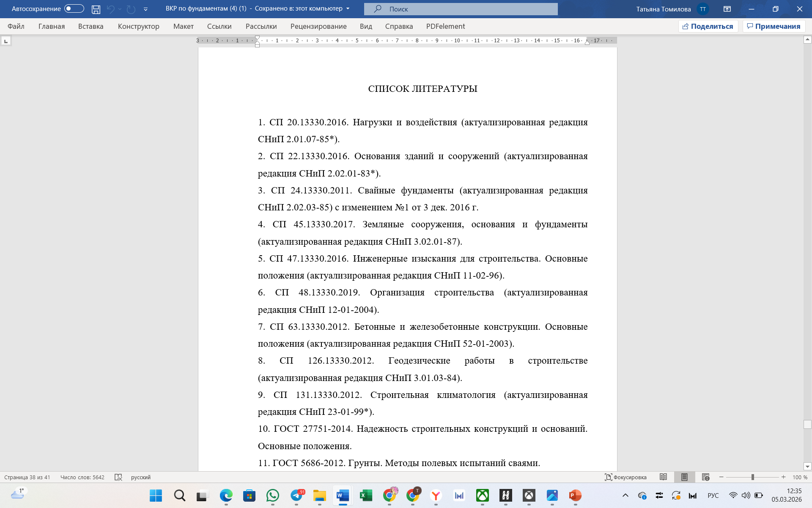
Task: Open the Ribbon Display Options icon
Action: pyautogui.click(x=727, y=9)
